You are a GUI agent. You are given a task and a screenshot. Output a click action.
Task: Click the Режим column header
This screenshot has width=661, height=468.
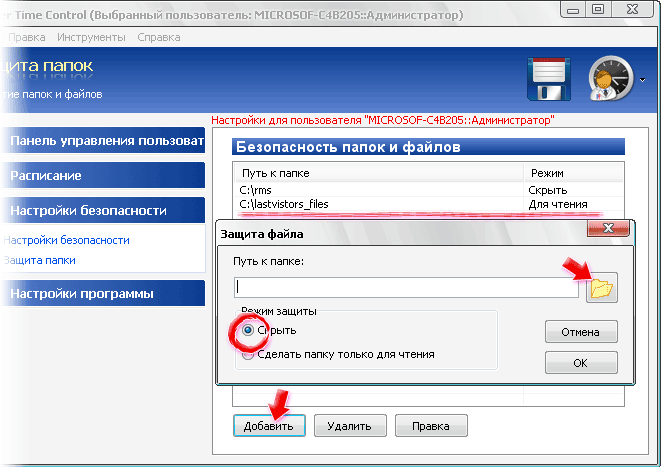pos(574,173)
